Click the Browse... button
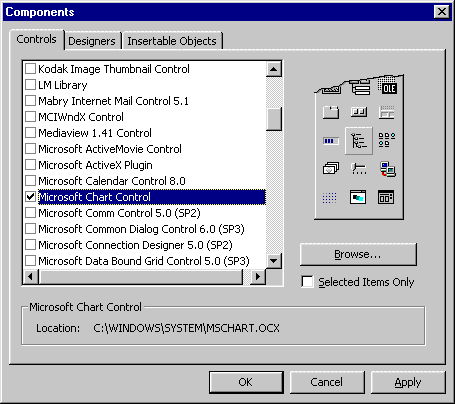 coord(358,254)
